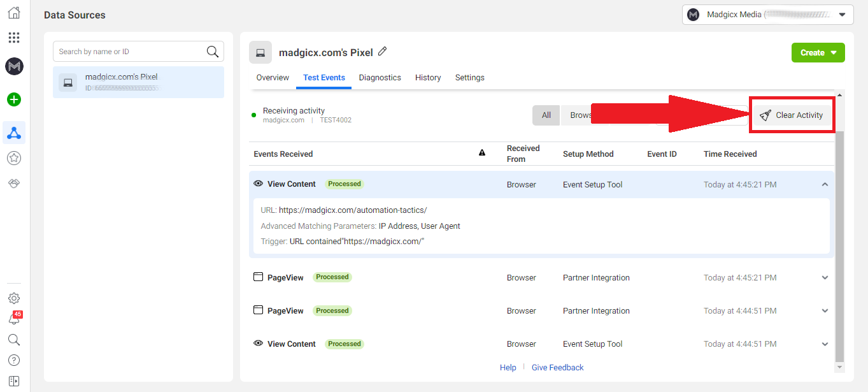The width and height of the screenshot is (868, 392).
Task: Click the browser icon of the 4:45:21 PageView event
Action: tap(259, 277)
